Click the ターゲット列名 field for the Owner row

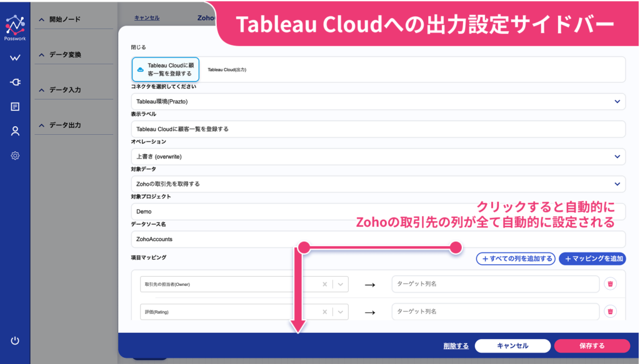(x=495, y=283)
